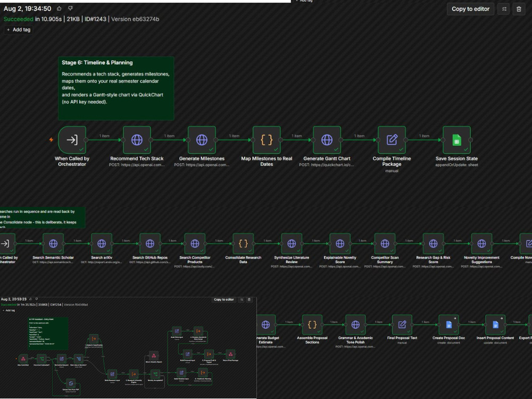Click the trash icon next to top Copy to editor
Viewport: 532px width, 399px height.
tap(519, 9)
